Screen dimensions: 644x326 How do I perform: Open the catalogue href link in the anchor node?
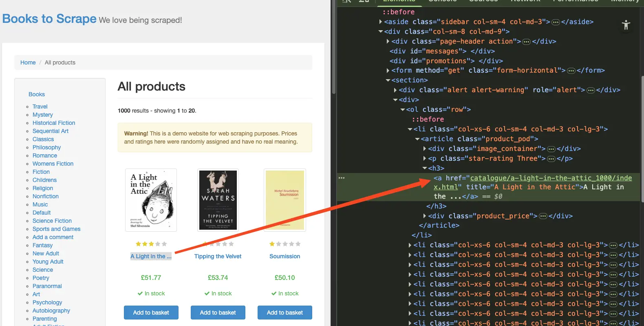[533, 182]
